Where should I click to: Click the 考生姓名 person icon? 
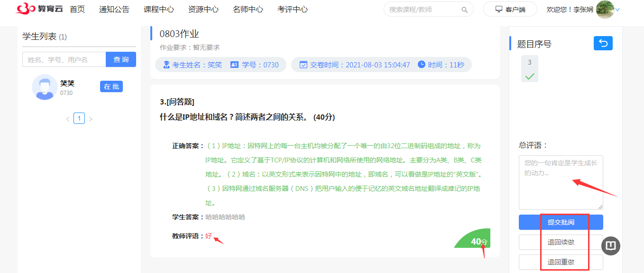pyautogui.click(x=166, y=65)
